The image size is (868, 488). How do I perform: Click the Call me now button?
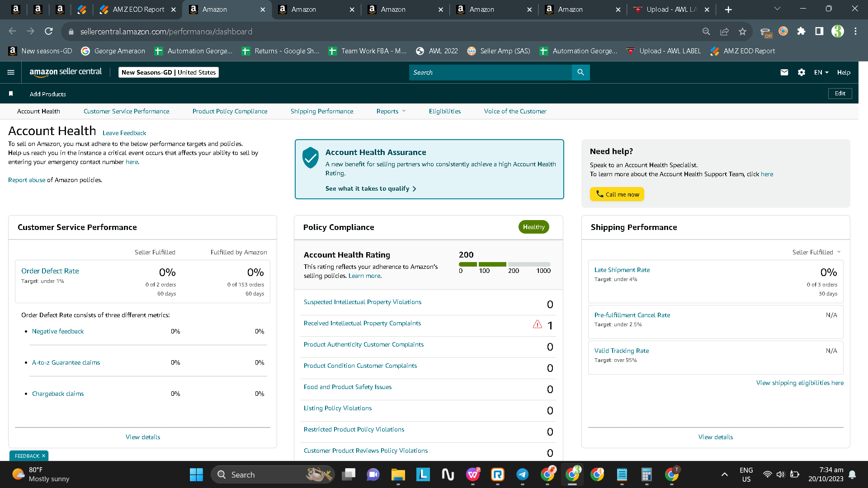(x=617, y=194)
